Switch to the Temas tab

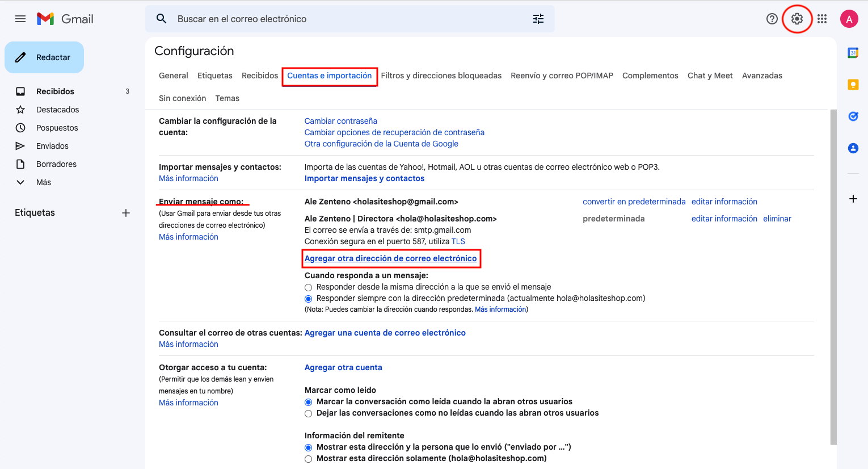(x=227, y=98)
